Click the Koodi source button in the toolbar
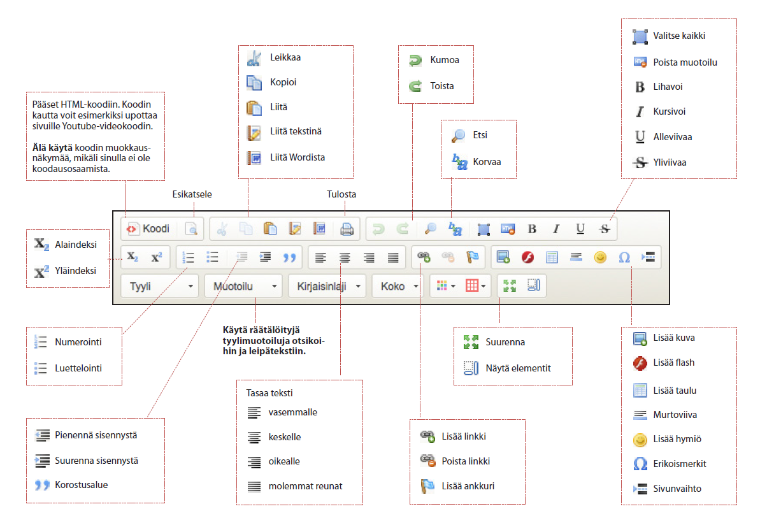This screenshot has width=774, height=532. click(x=148, y=229)
